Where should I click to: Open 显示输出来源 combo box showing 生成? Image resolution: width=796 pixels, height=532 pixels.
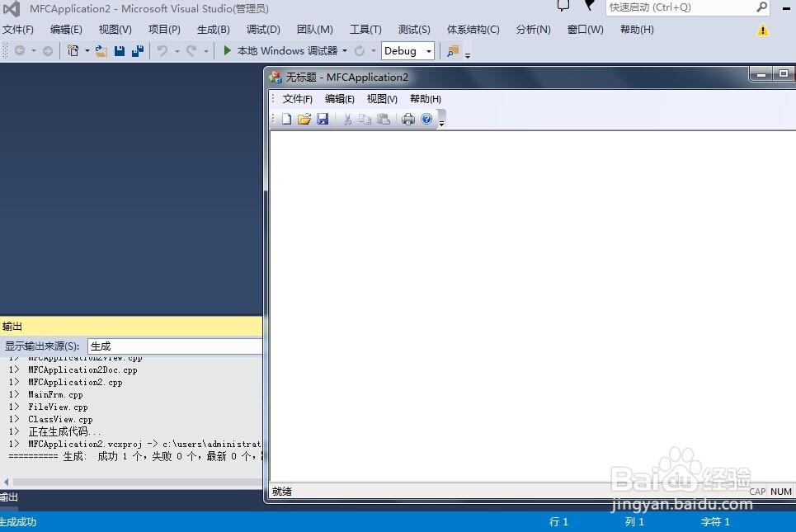click(x=175, y=346)
